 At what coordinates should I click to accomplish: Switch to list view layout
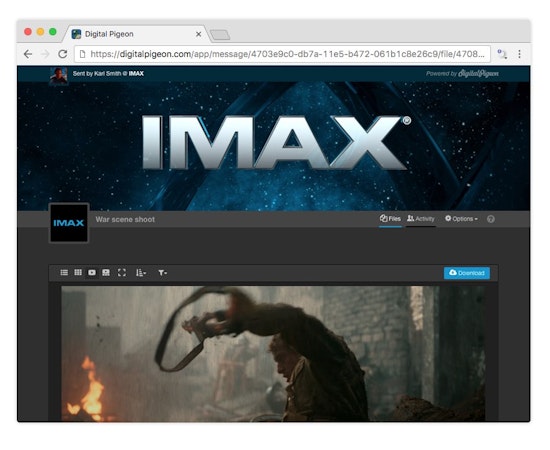64,273
